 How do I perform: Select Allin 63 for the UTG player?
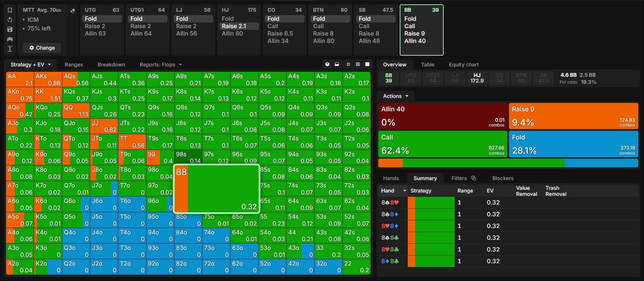pos(95,34)
